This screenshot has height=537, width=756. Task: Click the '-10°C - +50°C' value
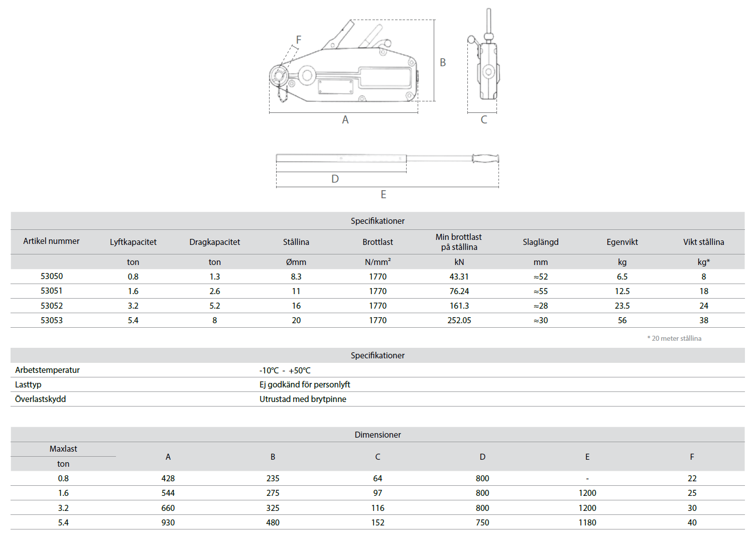pyautogui.click(x=285, y=370)
